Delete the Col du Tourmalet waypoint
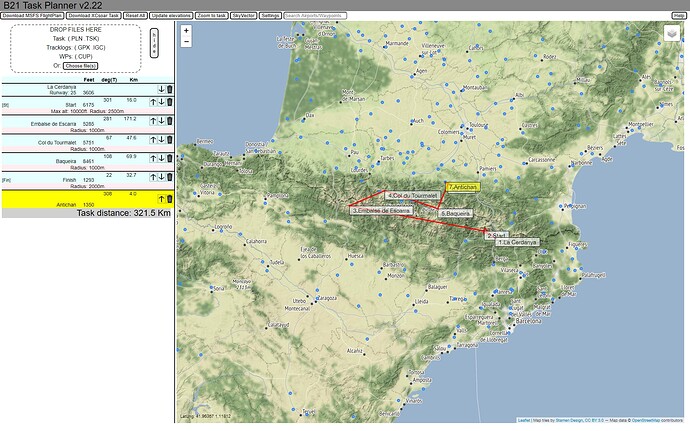The height and width of the screenshot is (431, 690). point(169,140)
